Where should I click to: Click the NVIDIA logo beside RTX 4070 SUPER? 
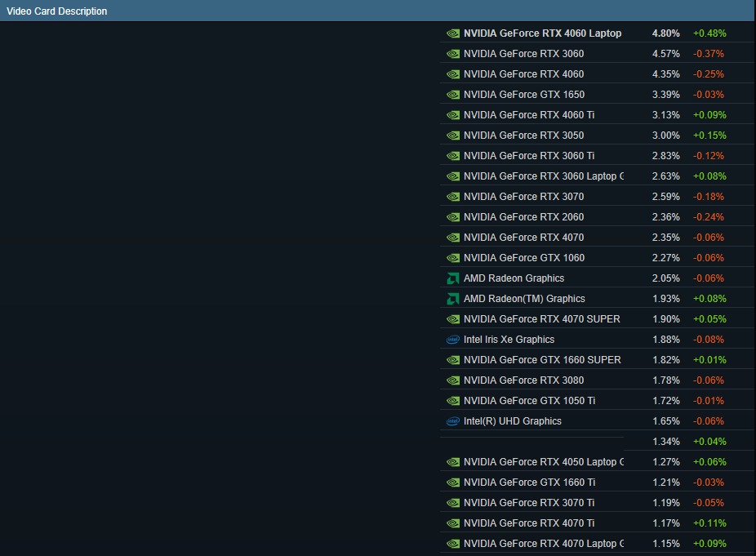[453, 319]
